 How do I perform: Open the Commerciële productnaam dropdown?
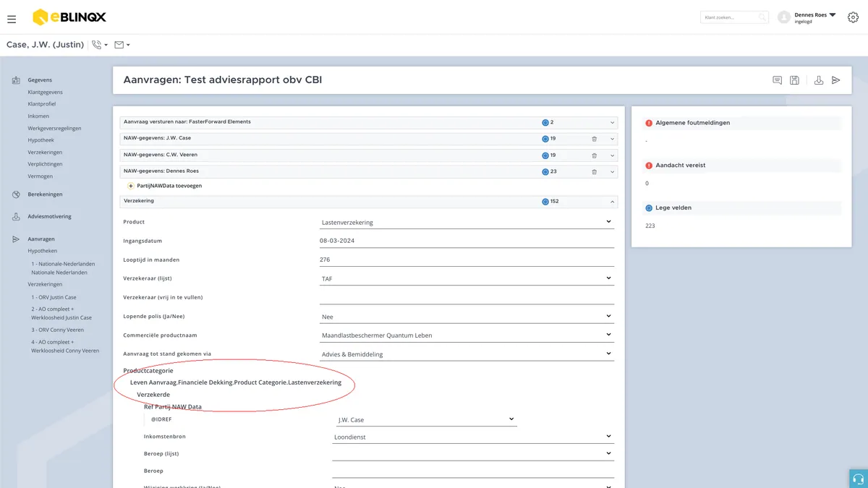click(x=467, y=335)
